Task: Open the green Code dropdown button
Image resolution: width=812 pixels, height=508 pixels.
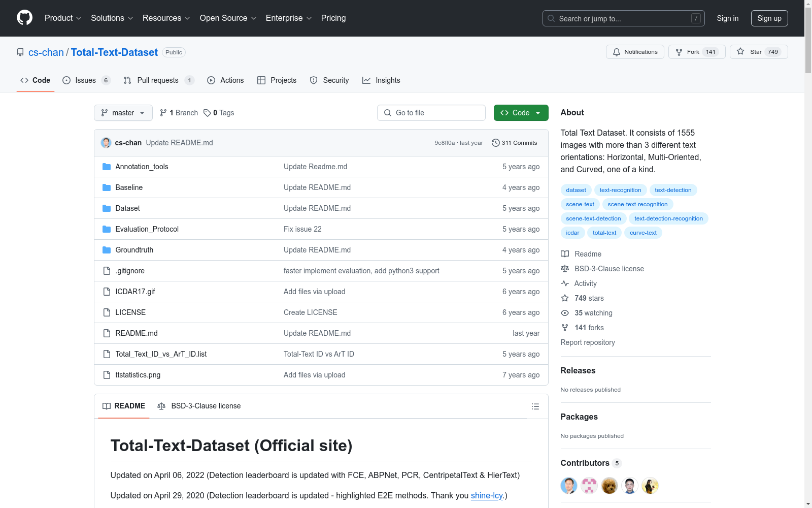Action: pos(521,113)
